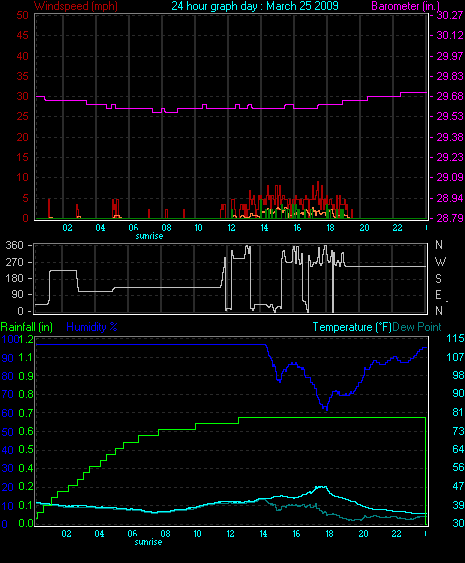Click the red 45 windspeed scale label
Screen dimensions: 465x563
(23, 35)
